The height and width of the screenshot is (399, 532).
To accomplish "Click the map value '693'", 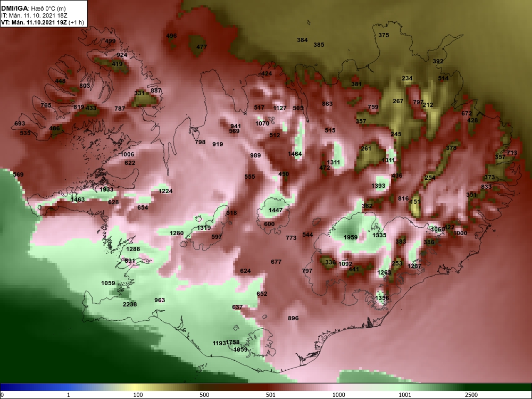I will [20, 123].
